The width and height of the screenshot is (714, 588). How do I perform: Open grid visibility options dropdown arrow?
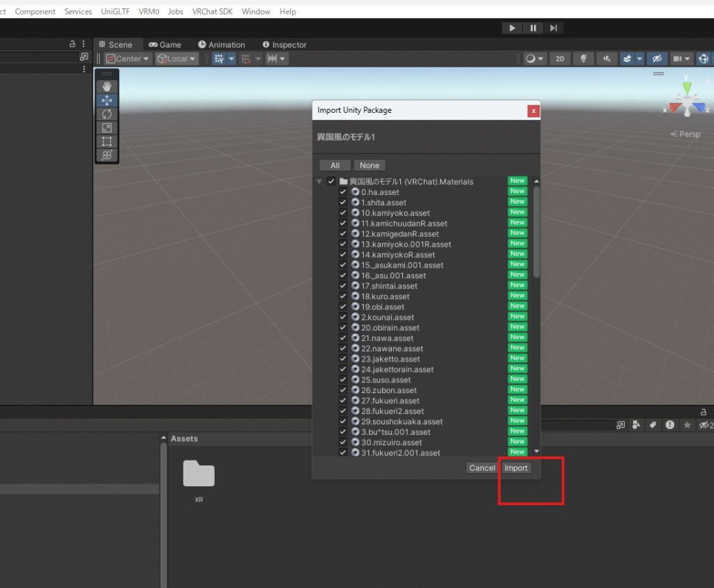point(231,59)
